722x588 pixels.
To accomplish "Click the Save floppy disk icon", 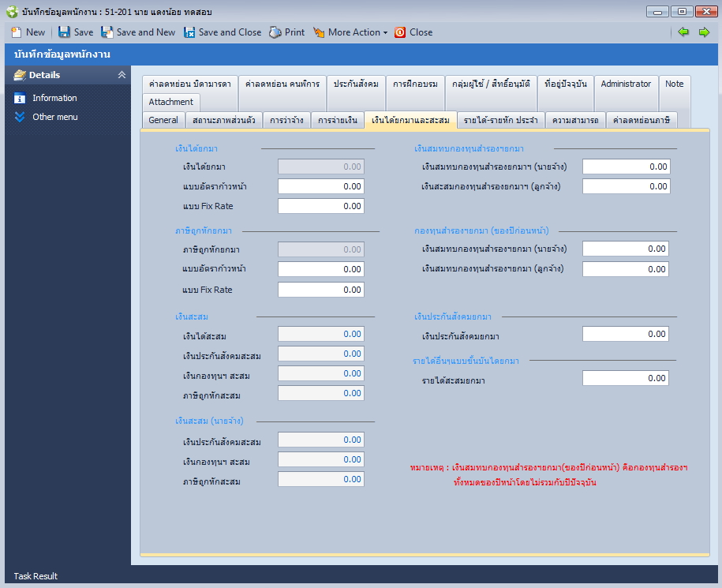I will tap(64, 32).
